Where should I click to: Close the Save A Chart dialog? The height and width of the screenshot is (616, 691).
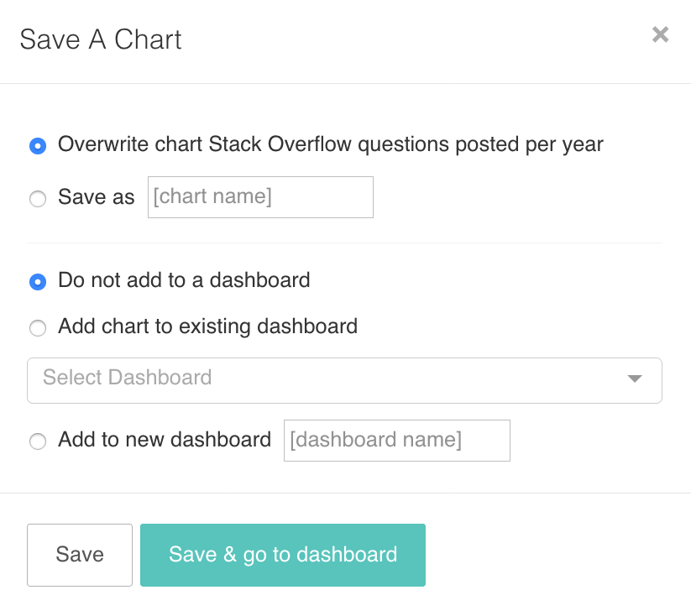pos(660,34)
